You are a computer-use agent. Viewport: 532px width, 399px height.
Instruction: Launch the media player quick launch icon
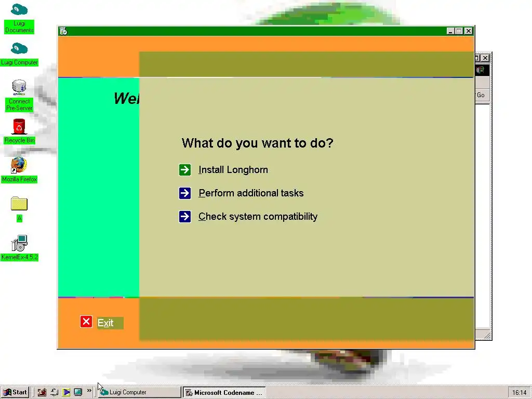click(66, 392)
